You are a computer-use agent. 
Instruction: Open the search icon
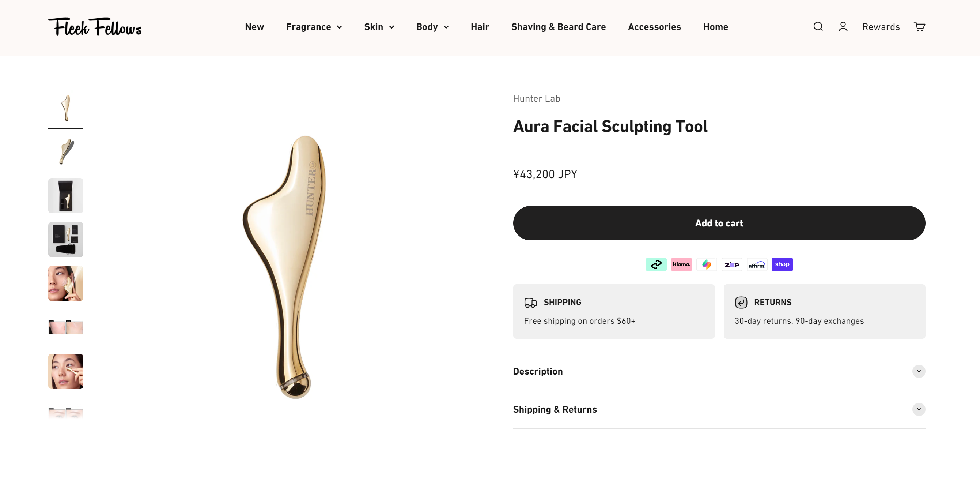pos(818,27)
